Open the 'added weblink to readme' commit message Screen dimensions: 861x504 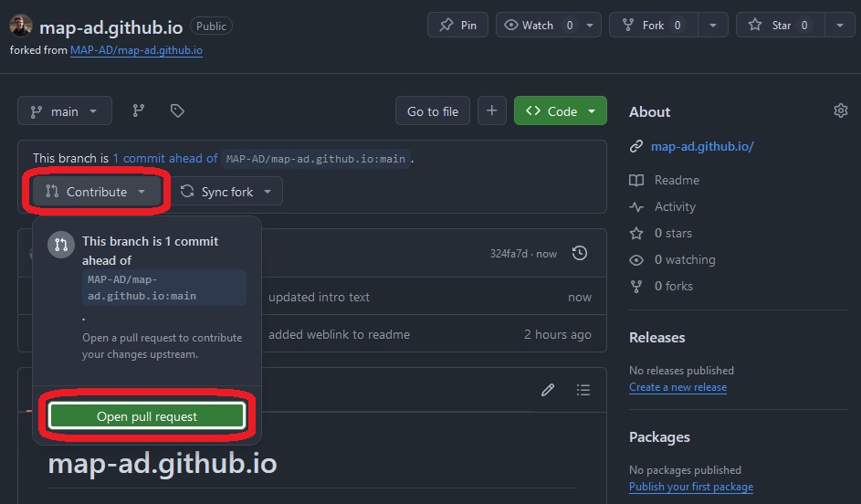coord(340,334)
